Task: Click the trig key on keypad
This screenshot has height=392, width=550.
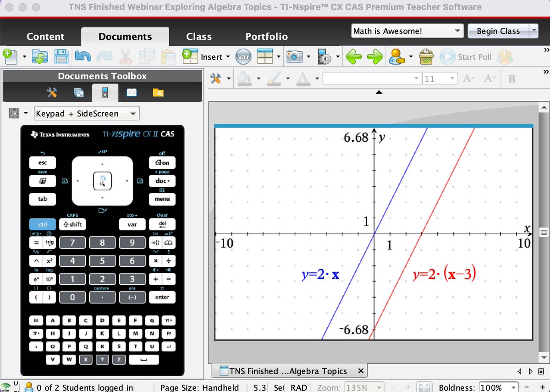Action: 49,242
